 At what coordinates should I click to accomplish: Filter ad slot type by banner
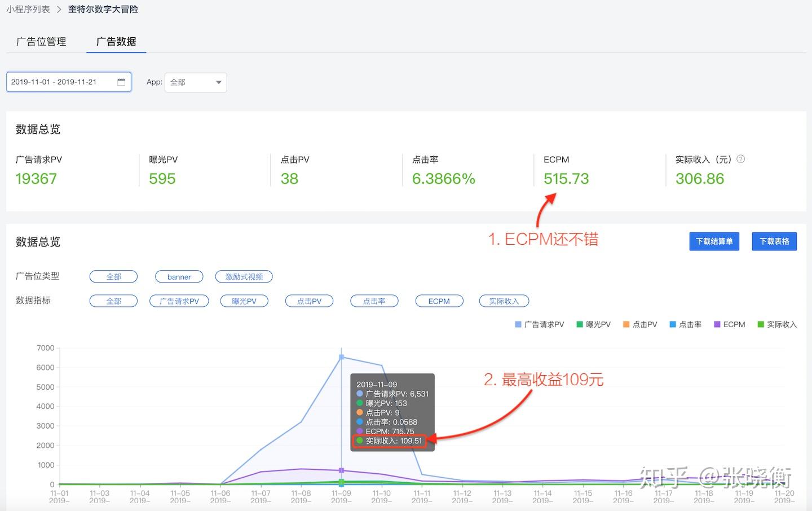tap(179, 276)
